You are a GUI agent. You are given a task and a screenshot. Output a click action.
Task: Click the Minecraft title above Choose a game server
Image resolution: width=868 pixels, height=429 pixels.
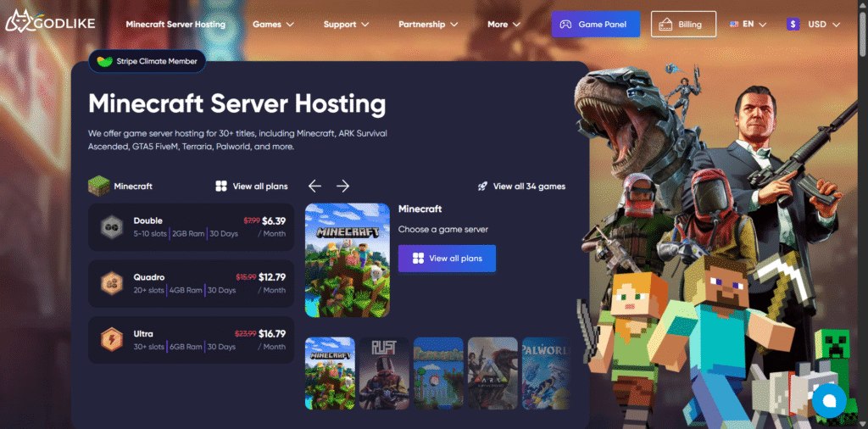pos(420,209)
